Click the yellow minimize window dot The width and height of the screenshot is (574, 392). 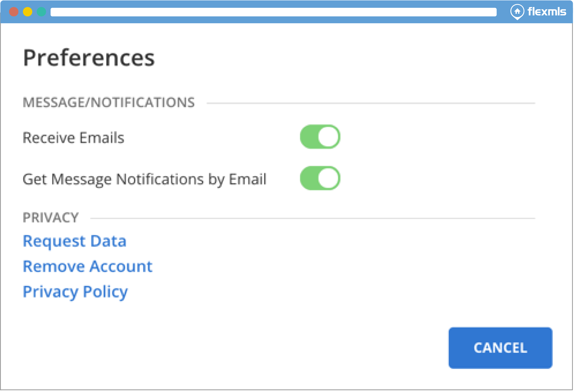tap(27, 12)
